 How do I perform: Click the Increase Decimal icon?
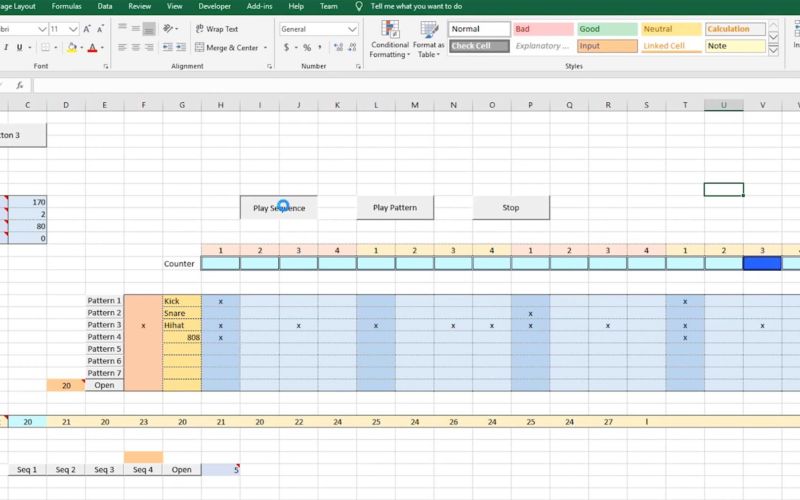coord(335,47)
